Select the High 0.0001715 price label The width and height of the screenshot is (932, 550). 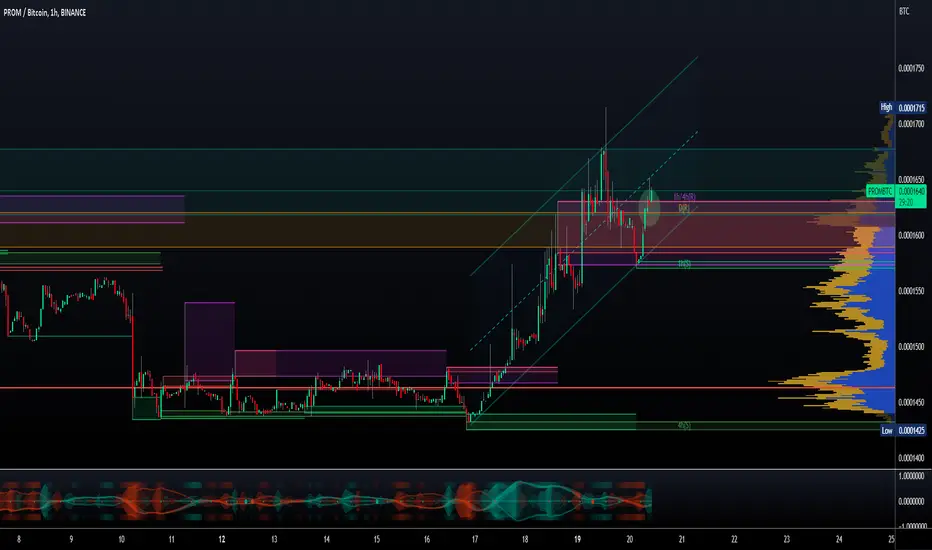pyautogui.click(x=902, y=108)
